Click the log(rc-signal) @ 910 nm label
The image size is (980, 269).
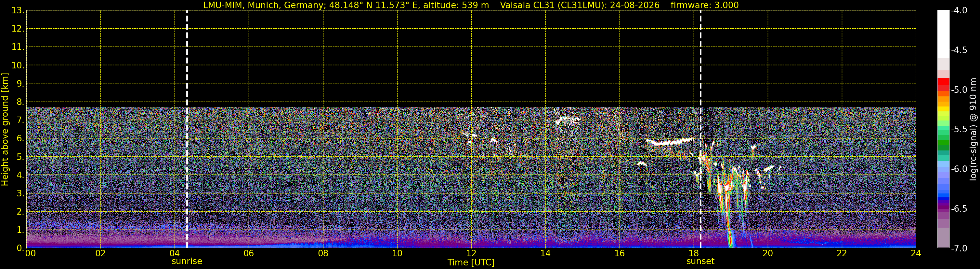point(973,129)
